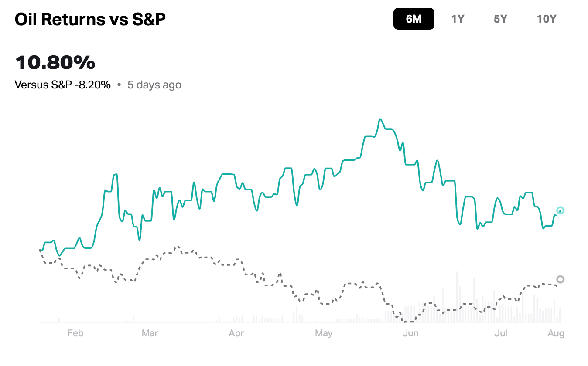
Task: Click the teal oil line end-point marker
Action: (560, 210)
